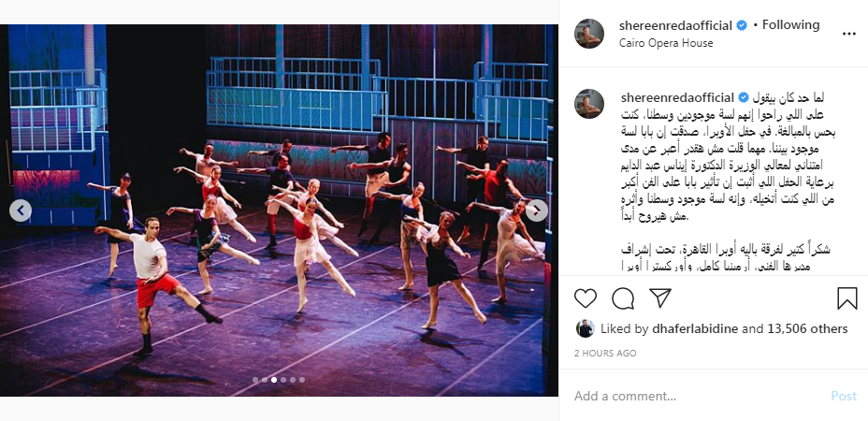Go to previous photo with left arrow
Image resolution: width=868 pixels, height=421 pixels.
(21, 210)
